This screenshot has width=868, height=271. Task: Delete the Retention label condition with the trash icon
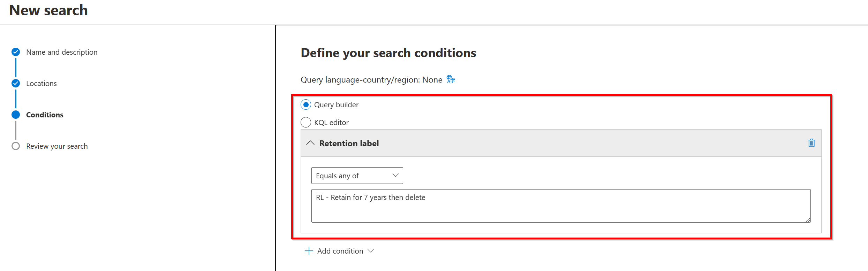(x=811, y=143)
